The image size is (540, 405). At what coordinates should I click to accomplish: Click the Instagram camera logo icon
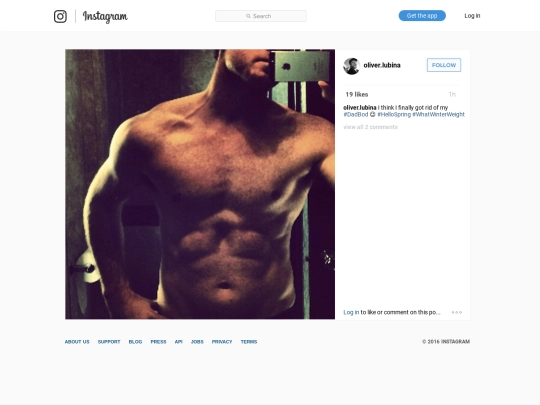pos(60,16)
